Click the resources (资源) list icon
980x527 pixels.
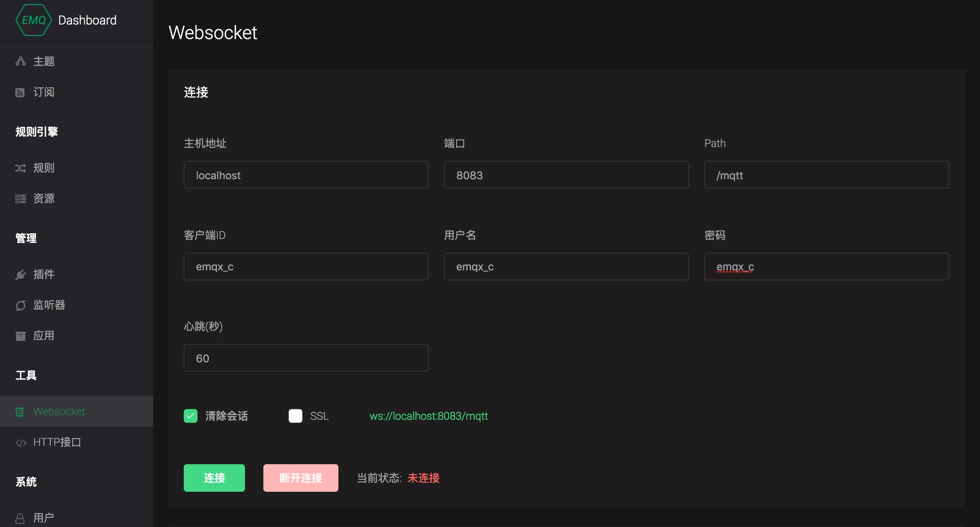coord(20,198)
